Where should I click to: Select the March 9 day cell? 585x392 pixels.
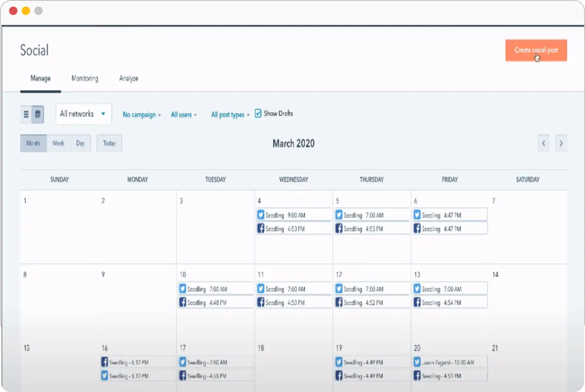coord(138,301)
